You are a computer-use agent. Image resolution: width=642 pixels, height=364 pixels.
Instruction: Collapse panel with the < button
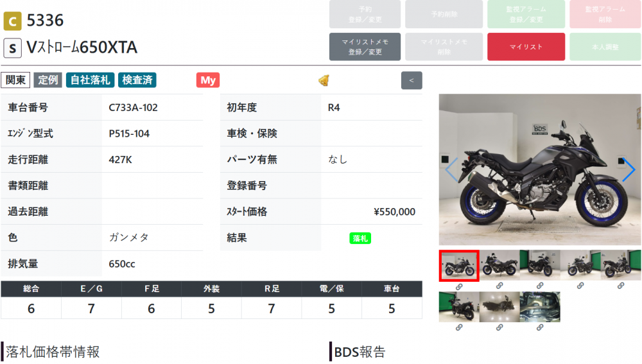click(412, 80)
